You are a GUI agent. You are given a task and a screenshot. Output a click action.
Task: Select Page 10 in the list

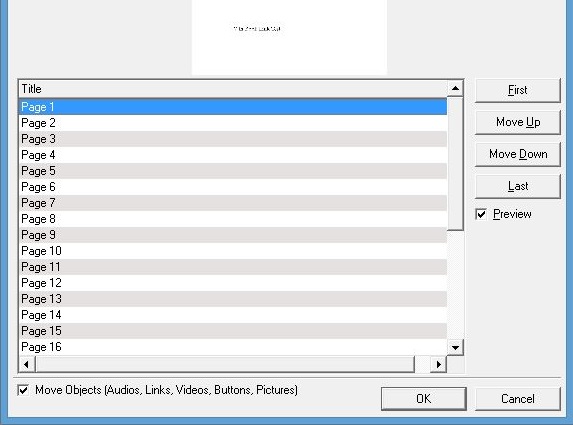(x=233, y=251)
